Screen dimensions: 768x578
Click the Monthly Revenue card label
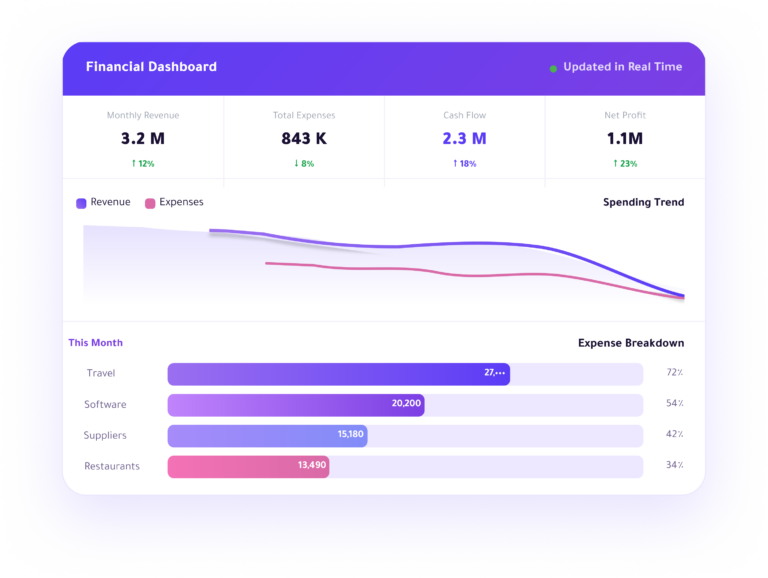point(143,116)
